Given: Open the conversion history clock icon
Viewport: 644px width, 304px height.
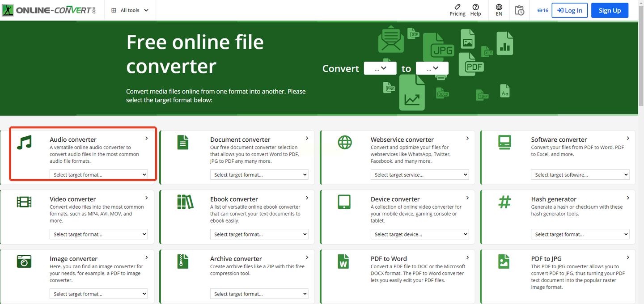Looking at the screenshot, I should tap(519, 10).
